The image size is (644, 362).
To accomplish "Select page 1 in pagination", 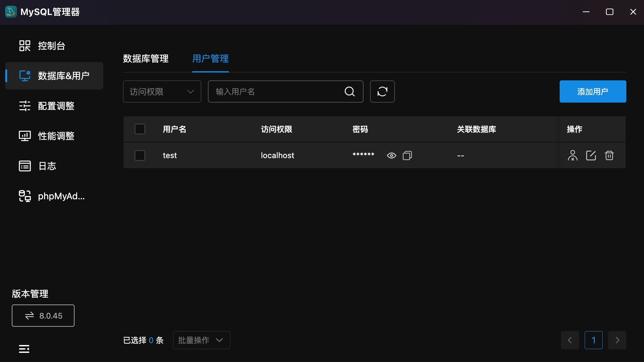I will tap(594, 340).
